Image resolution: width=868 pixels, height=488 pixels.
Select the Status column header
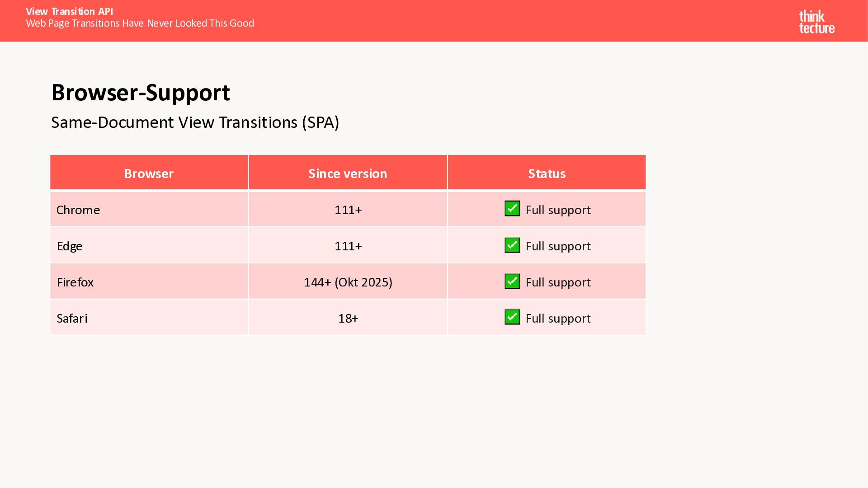click(x=547, y=174)
